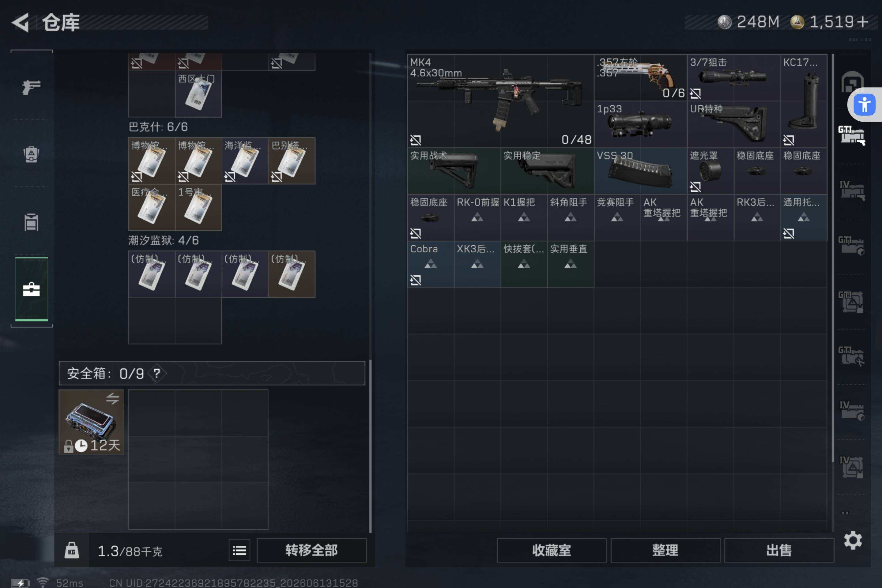
Task: Select the 实用垂直 item
Action: (x=570, y=264)
